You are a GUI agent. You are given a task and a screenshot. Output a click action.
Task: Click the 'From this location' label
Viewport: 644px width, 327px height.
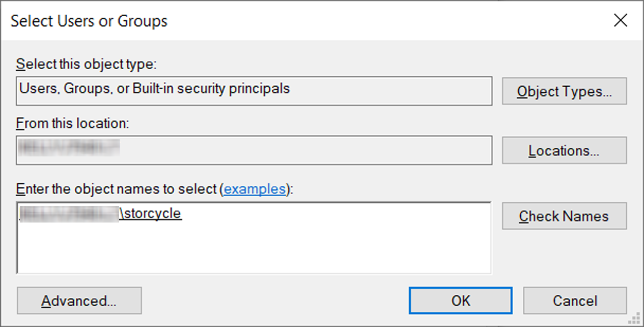tap(73, 123)
